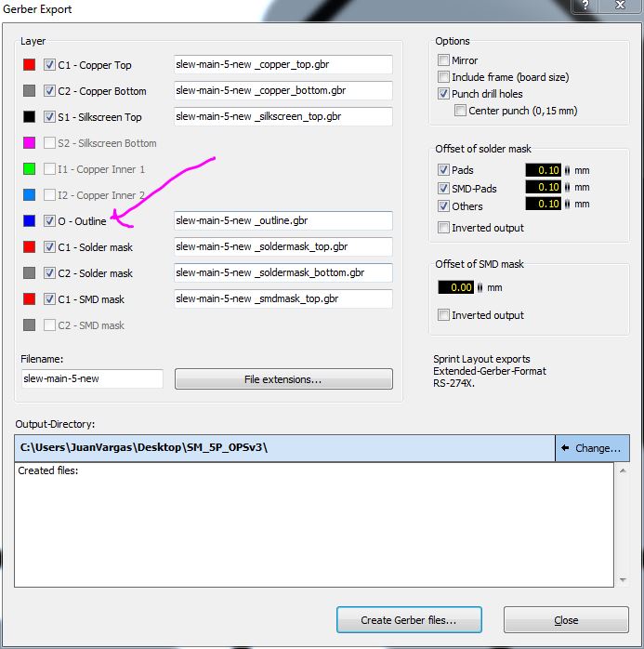
Task: Toggle the S1 - Silkscreen Top checkbox
Action: [x=49, y=117]
